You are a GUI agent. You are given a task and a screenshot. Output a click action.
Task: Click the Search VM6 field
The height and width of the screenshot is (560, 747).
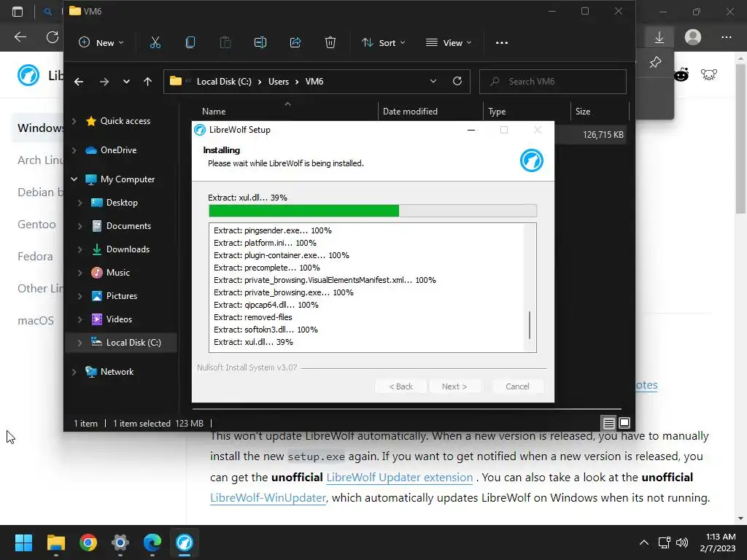(x=553, y=82)
